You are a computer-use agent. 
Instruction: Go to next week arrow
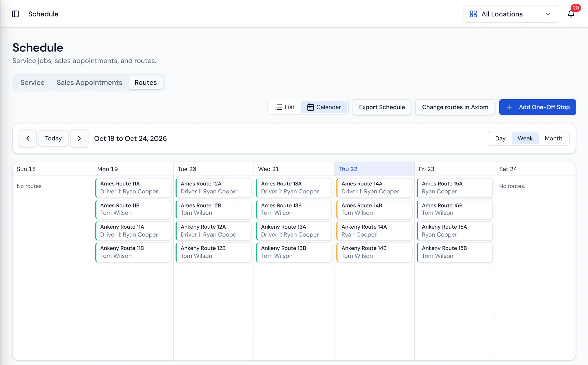pyautogui.click(x=79, y=138)
